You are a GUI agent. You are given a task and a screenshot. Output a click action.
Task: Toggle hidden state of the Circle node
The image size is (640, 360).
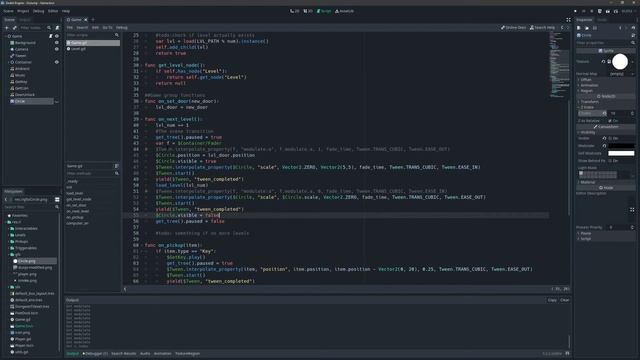coord(57,102)
